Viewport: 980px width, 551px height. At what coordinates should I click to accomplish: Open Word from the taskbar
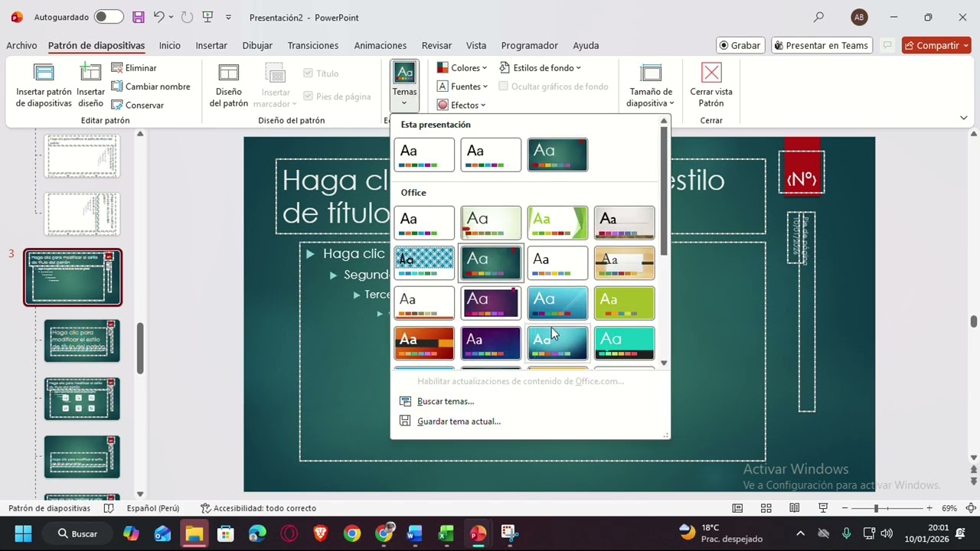[x=414, y=533]
